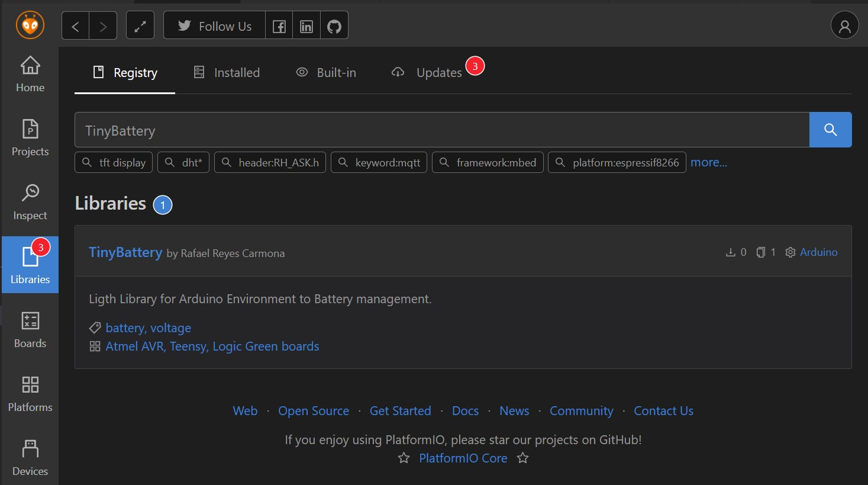868x485 pixels.
Task: Click the download count icon
Action: tap(731, 252)
